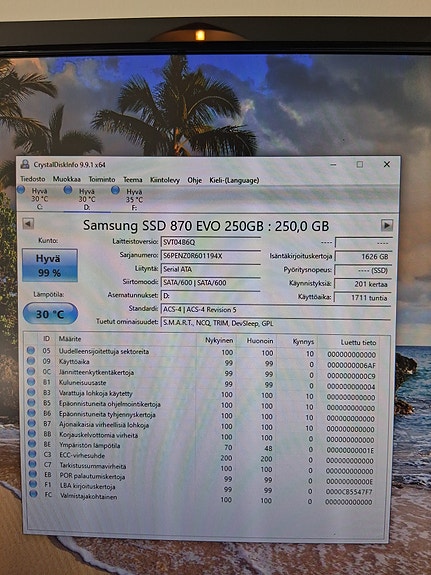The height and width of the screenshot is (575, 431).
Task: Click the Hyvä 99 % health status button
Action: pos(50,265)
